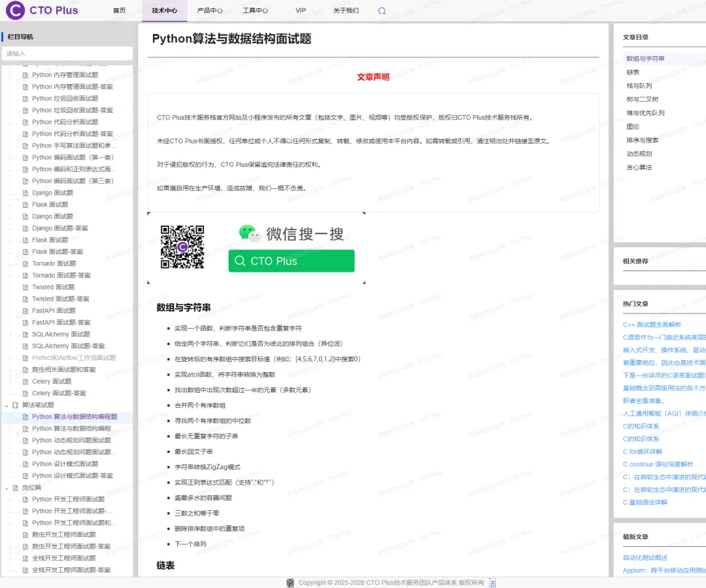Open Python 设计模式面试题 tree row

tap(65, 464)
